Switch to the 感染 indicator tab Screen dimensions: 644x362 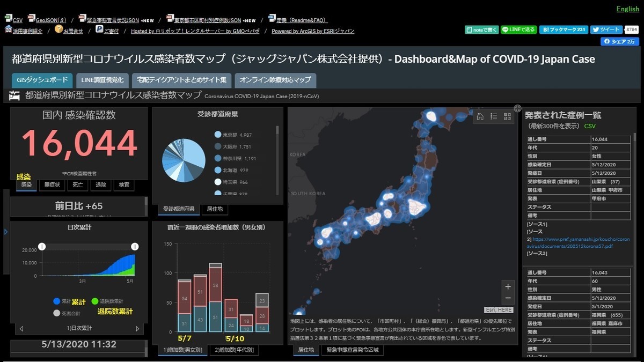(x=27, y=185)
